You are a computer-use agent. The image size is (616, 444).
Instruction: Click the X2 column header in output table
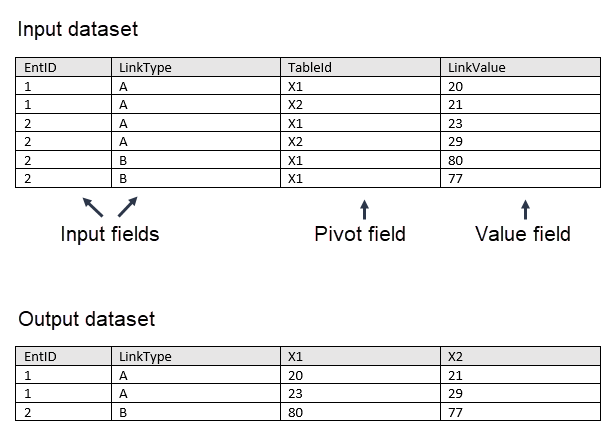455,356
